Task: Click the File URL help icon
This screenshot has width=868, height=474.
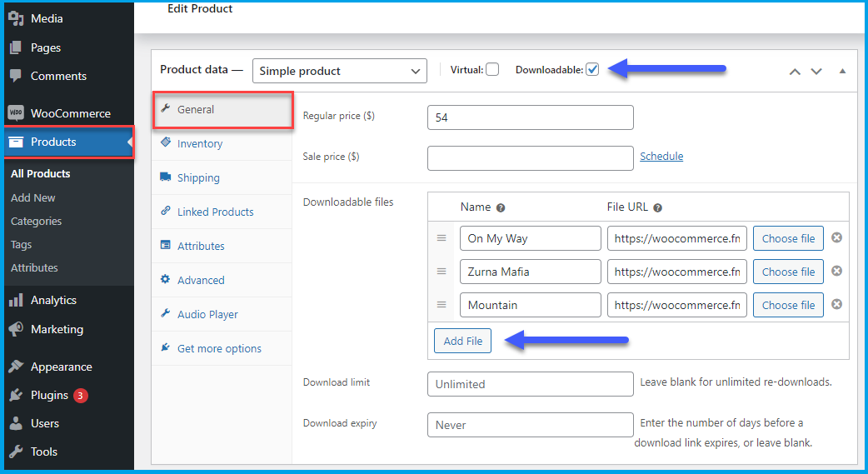Action: pyautogui.click(x=657, y=208)
